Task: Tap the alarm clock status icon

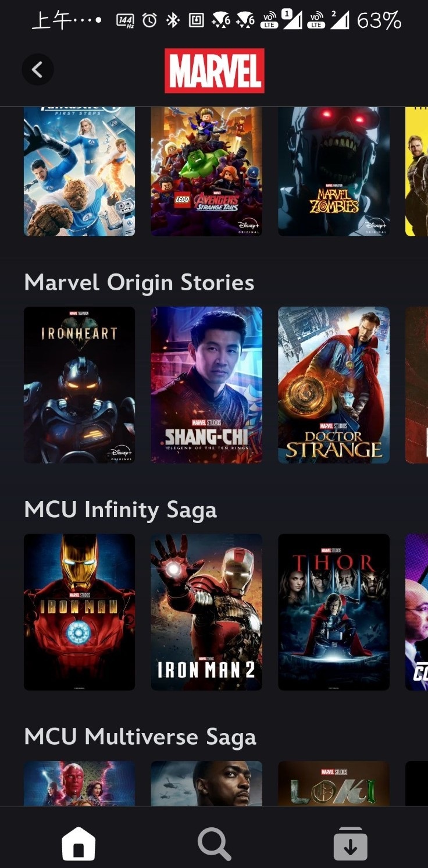Action: pyautogui.click(x=150, y=21)
